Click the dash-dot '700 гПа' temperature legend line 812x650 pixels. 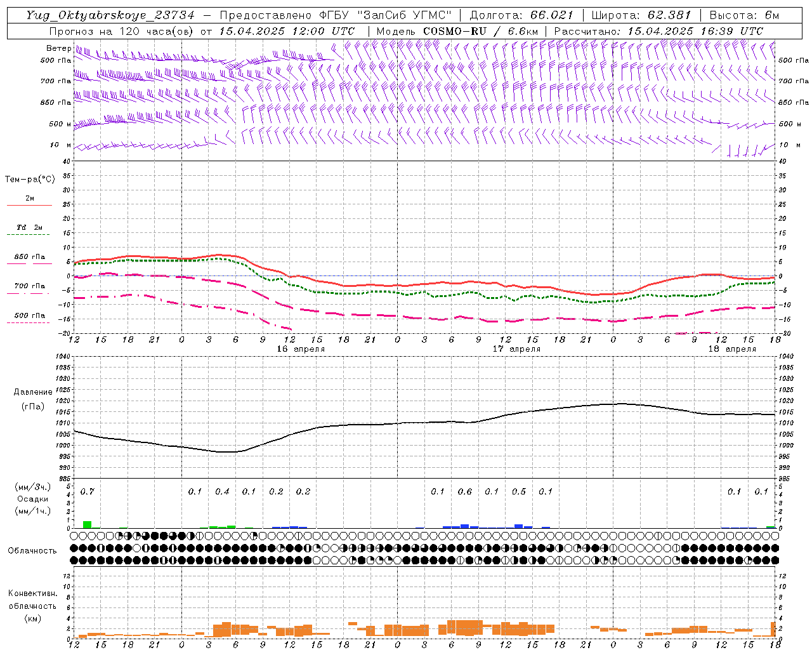tap(29, 293)
